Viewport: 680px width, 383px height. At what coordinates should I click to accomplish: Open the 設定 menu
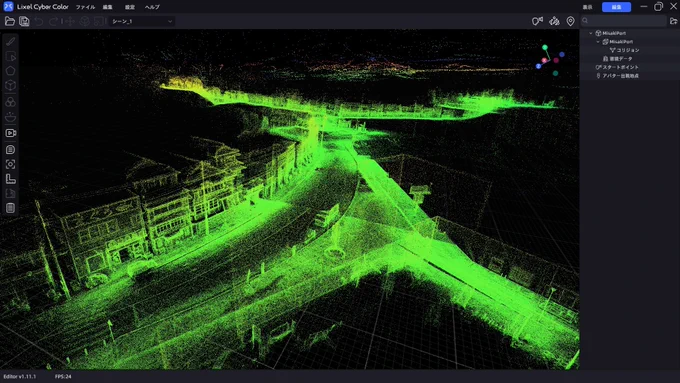pos(130,7)
